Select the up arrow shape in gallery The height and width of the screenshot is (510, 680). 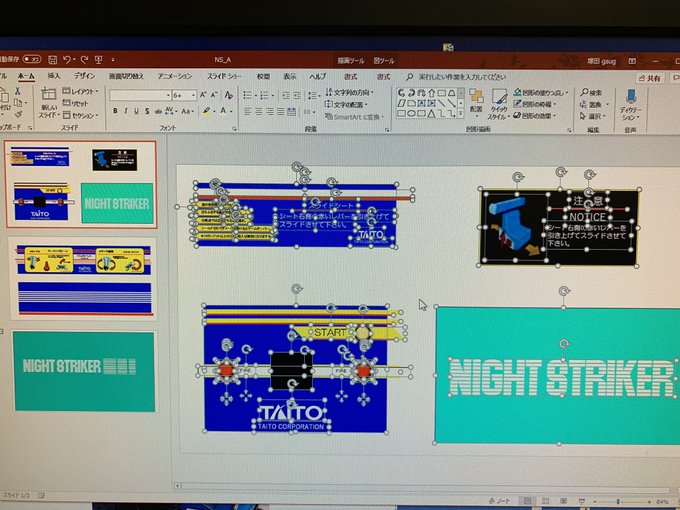click(432, 93)
